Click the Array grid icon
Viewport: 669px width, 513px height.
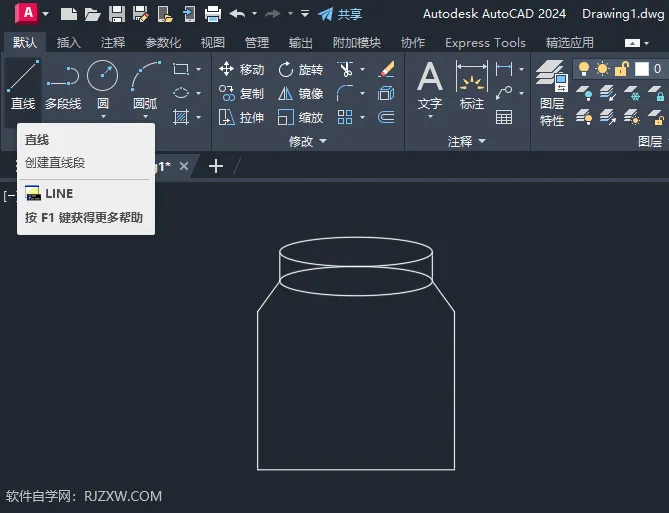(345, 117)
